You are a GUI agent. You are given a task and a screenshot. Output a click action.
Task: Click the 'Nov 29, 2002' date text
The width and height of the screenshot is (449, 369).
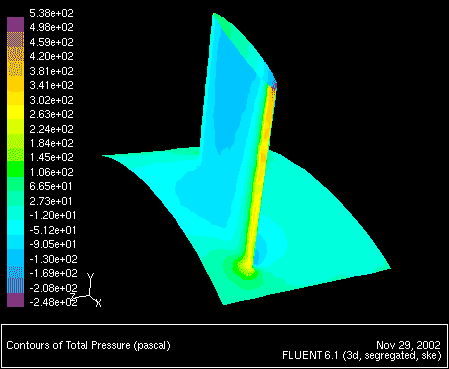coord(408,345)
